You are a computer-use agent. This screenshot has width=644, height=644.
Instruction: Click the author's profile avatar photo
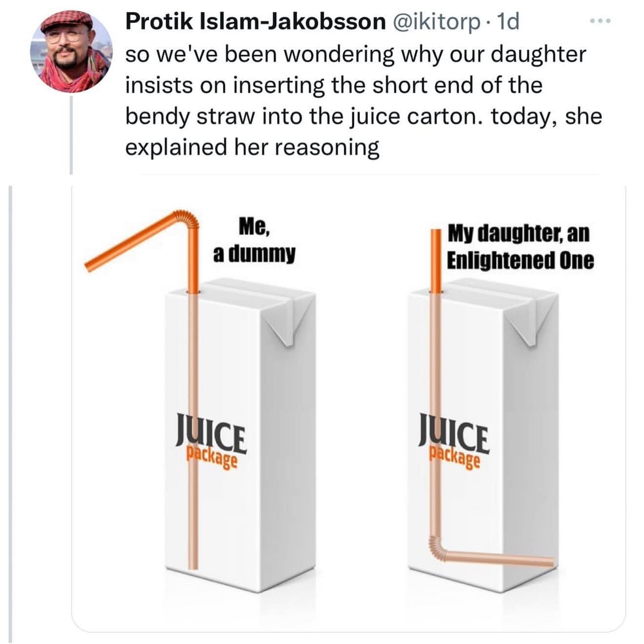click(x=72, y=51)
